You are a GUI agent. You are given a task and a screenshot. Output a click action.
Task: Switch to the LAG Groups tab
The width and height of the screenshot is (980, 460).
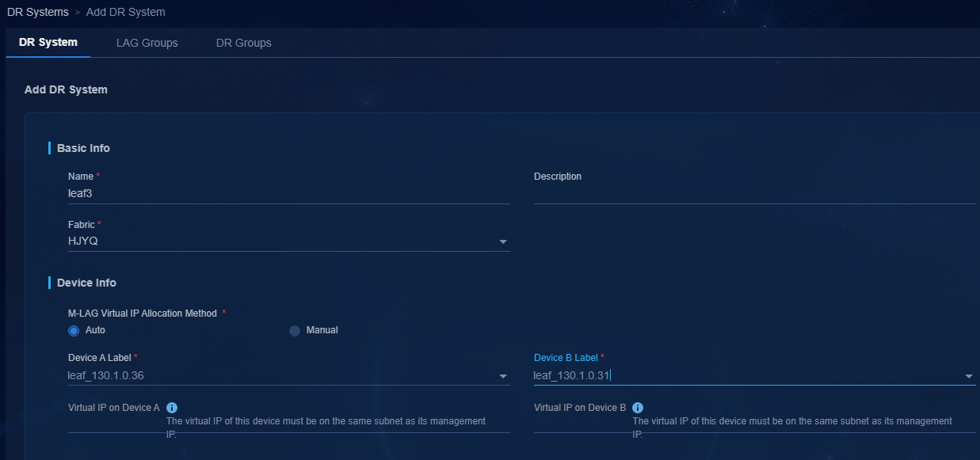147,43
